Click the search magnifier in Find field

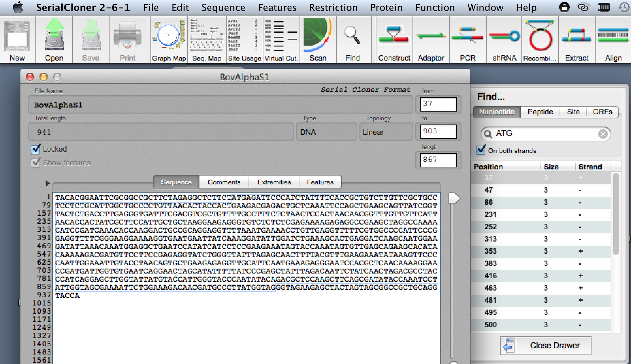coord(488,134)
